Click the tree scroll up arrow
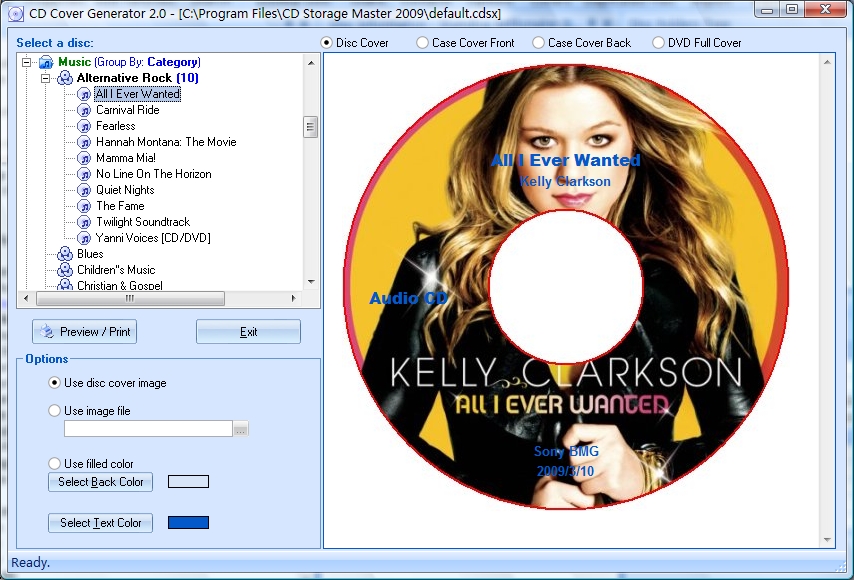This screenshot has height=580, width=854. (x=311, y=63)
